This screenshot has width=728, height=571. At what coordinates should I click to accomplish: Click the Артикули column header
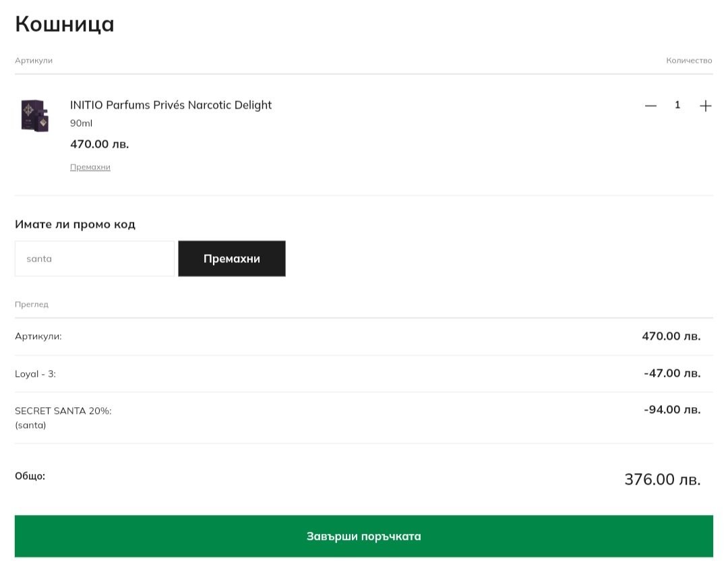[34, 61]
